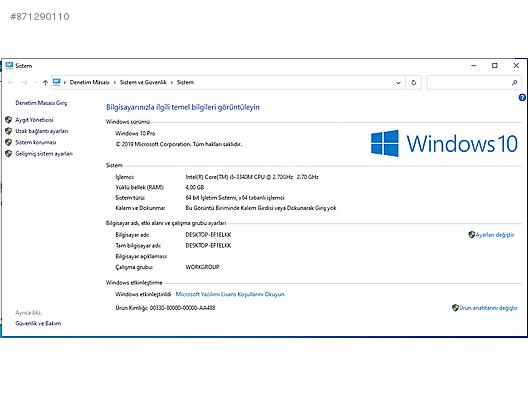Select the Sistem breadcrumb segment
The height and width of the screenshot is (396, 528).
pyautogui.click(x=185, y=82)
